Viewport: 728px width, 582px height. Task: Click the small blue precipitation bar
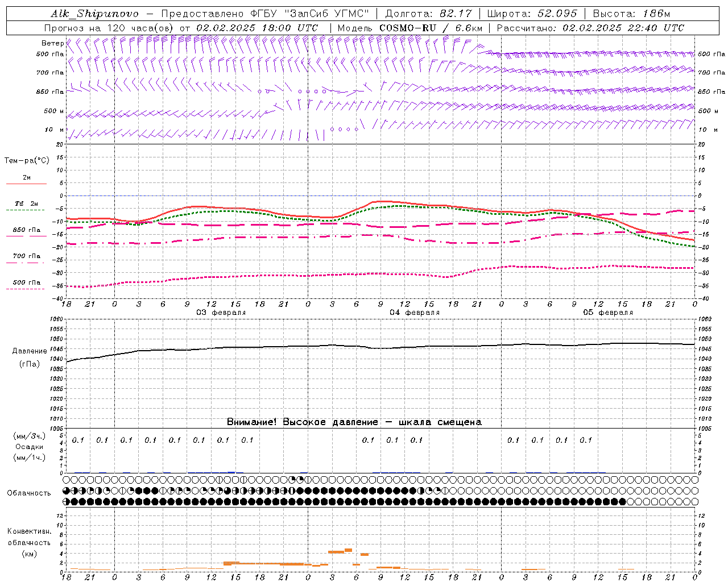(x=231, y=472)
